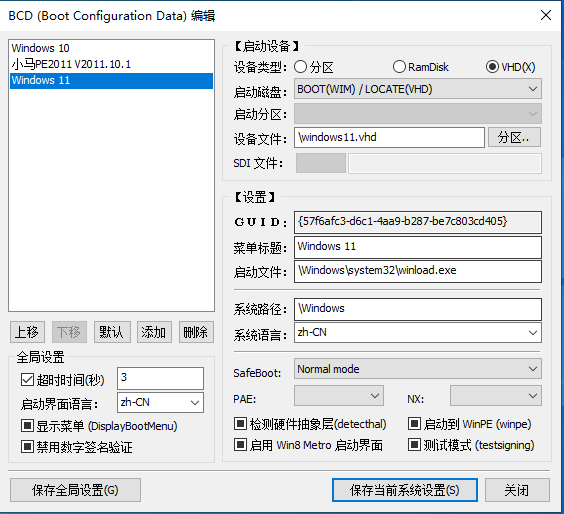Screen dimensions: 564x514
Task: Close the BCD editor window
Action: pyautogui.click(x=546, y=15)
